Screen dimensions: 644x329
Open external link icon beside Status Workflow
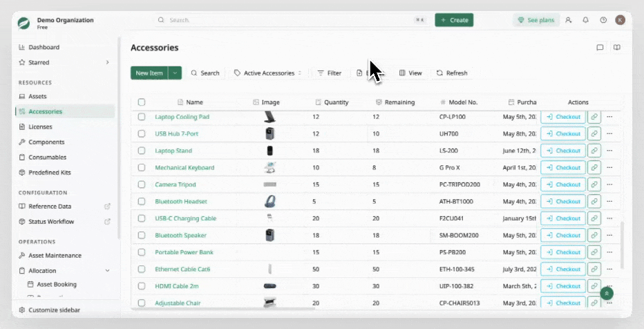(x=107, y=221)
